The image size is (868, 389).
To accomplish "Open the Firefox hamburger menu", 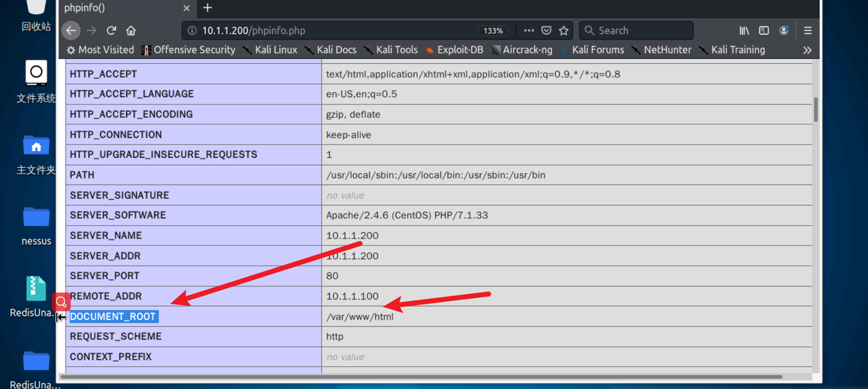I will [808, 31].
